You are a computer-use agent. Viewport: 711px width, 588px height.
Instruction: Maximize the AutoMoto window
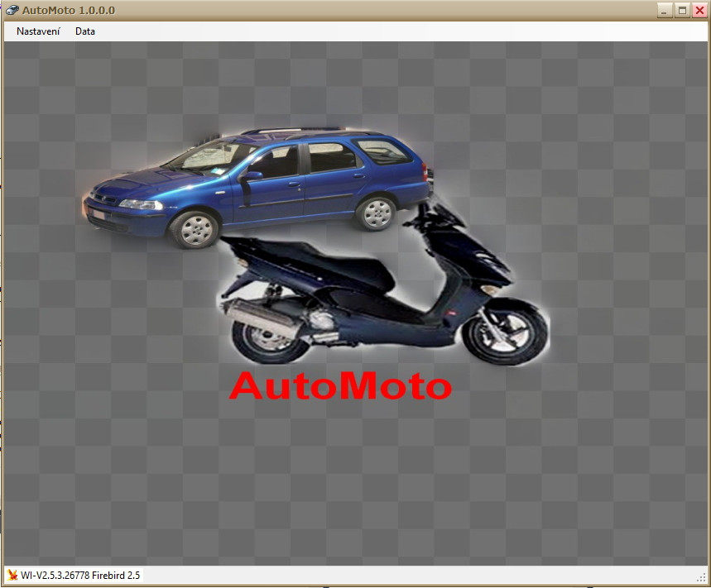point(681,11)
